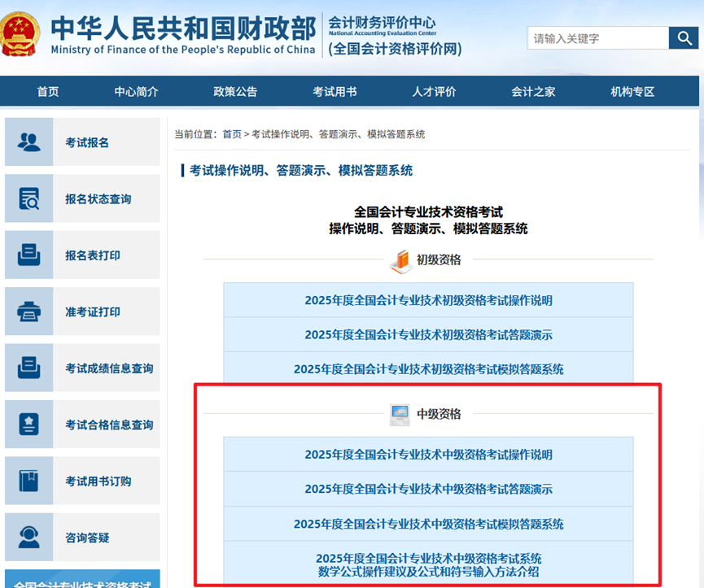Open 中级资格考试答题演示 link
This screenshot has width=704, height=588.
coord(428,489)
